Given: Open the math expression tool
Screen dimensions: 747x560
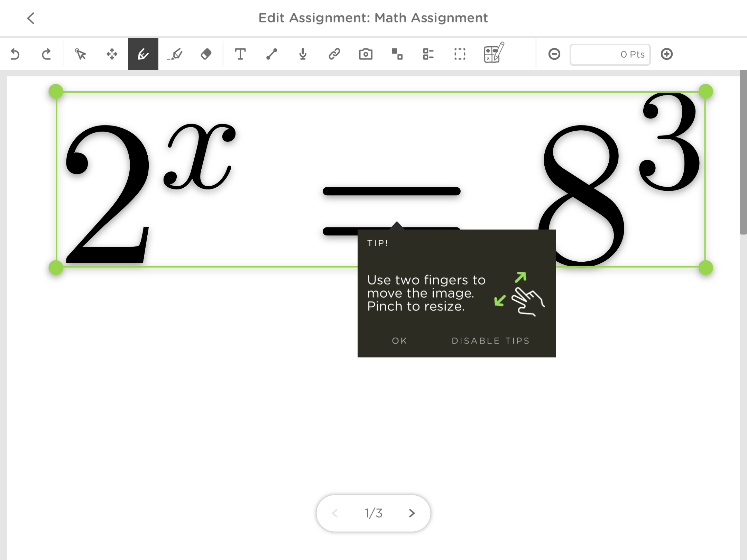Looking at the screenshot, I should 494,54.
